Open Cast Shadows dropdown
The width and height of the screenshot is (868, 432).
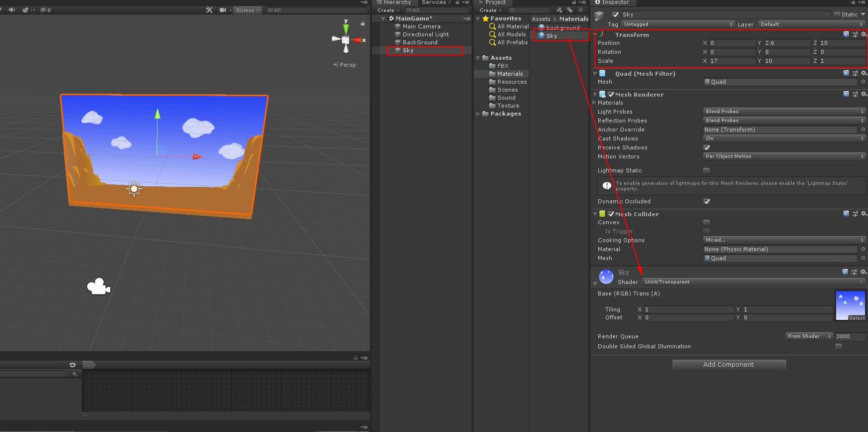[x=784, y=139]
